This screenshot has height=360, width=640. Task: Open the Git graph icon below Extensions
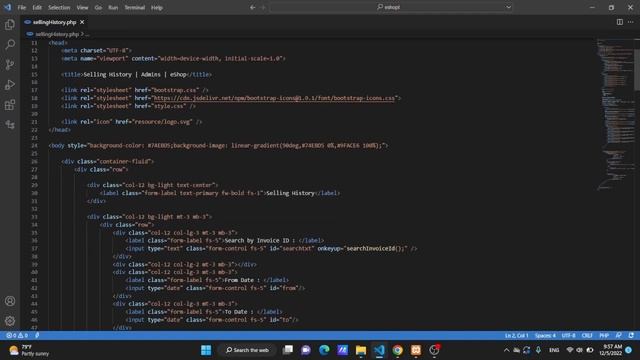10,124
